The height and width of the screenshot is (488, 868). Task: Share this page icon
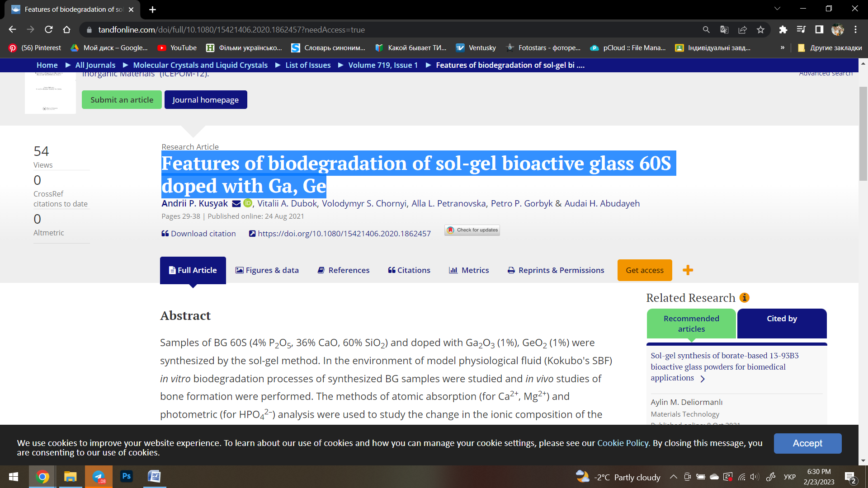(742, 30)
